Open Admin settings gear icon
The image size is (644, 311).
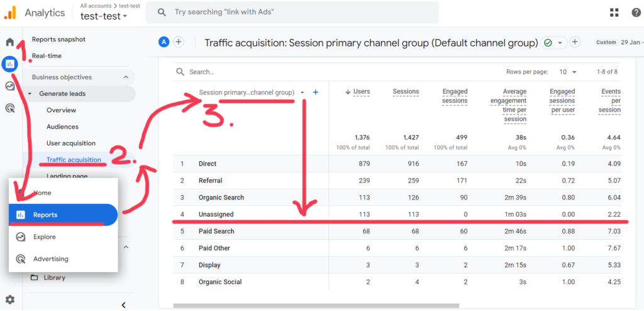click(10, 300)
